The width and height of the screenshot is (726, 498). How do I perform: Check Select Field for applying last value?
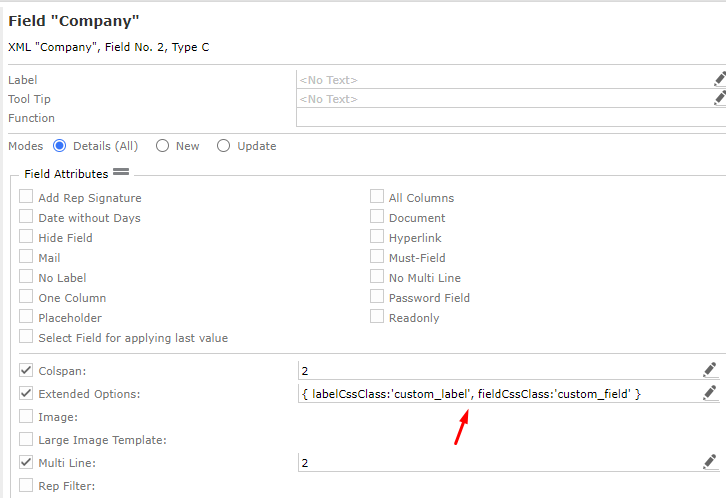coord(26,337)
